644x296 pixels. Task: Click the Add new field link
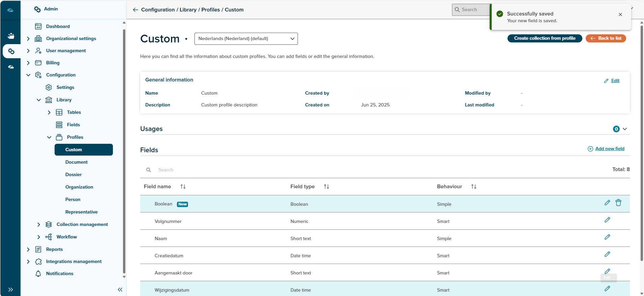(x=609, y=149)
